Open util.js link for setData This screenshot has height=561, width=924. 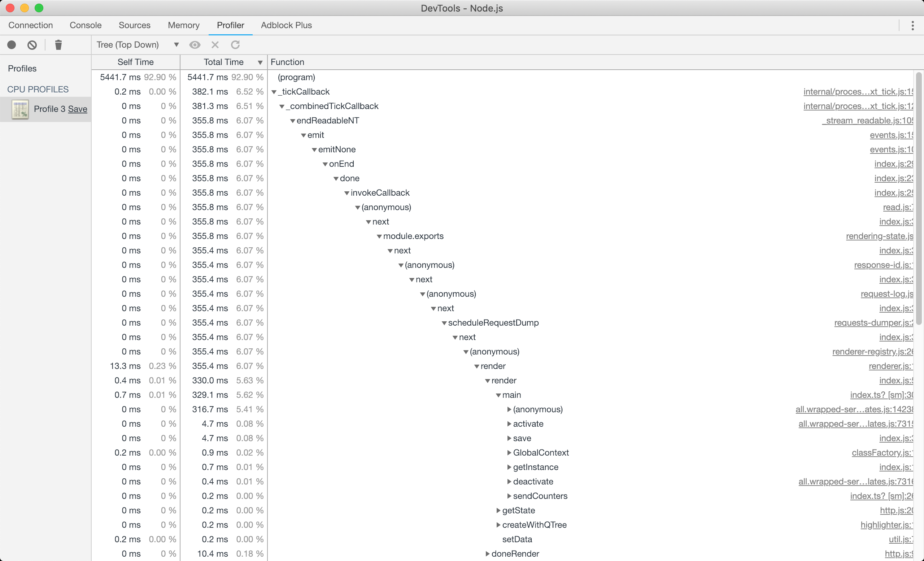click(901, 539)
